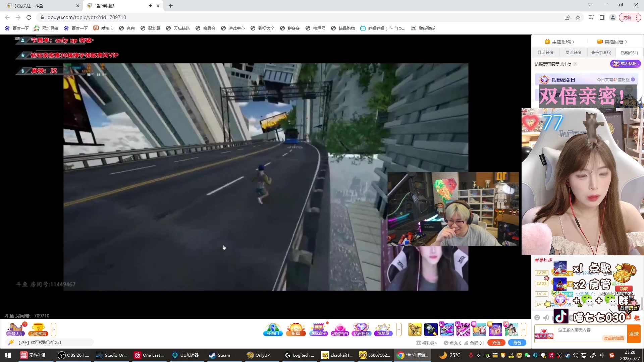The width and height of the screenshot is (644, 362).
Task: Click the 收藏的弹幕 saved comments button
Action: point(614,339)
